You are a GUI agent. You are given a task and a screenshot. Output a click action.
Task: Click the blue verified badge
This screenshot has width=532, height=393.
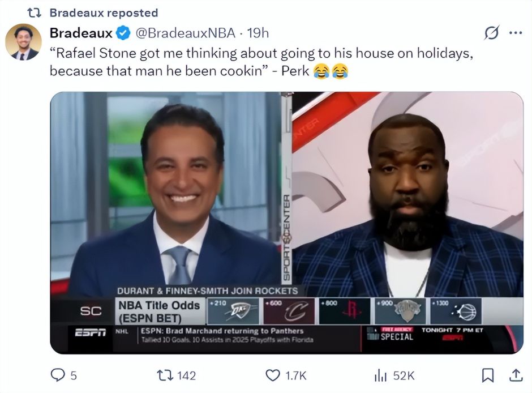122,33
